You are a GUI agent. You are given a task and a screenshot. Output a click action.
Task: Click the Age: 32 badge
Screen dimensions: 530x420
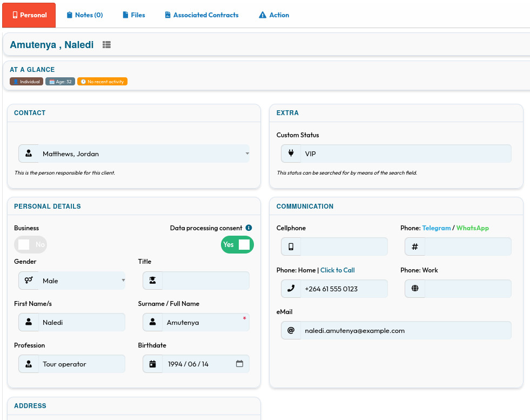coord(60,82)
